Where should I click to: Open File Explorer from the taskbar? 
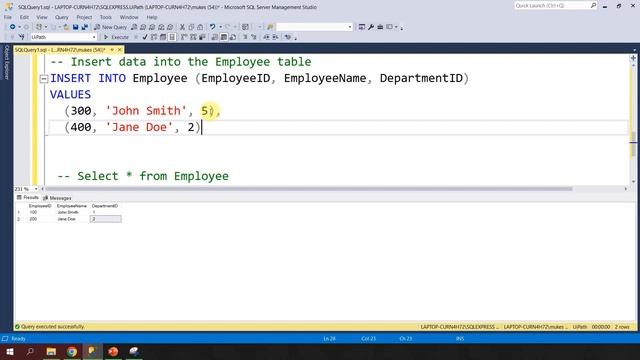[51, 351]
